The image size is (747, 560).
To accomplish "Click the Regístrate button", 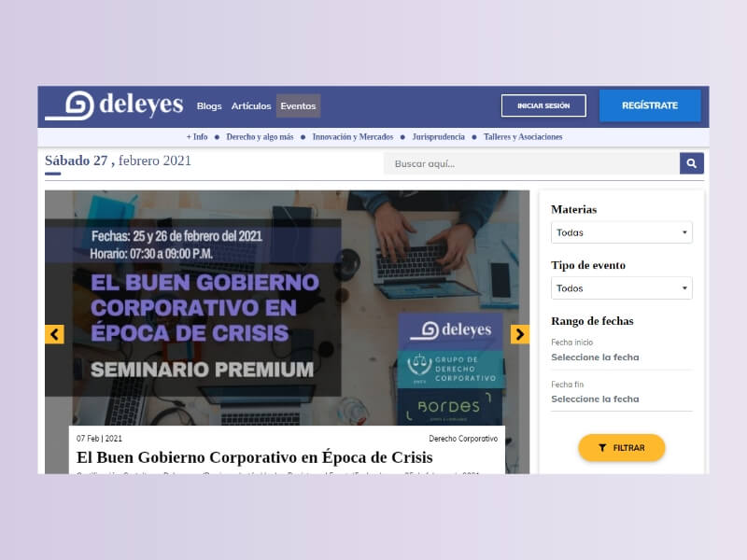I will click(x=650, y=105).
